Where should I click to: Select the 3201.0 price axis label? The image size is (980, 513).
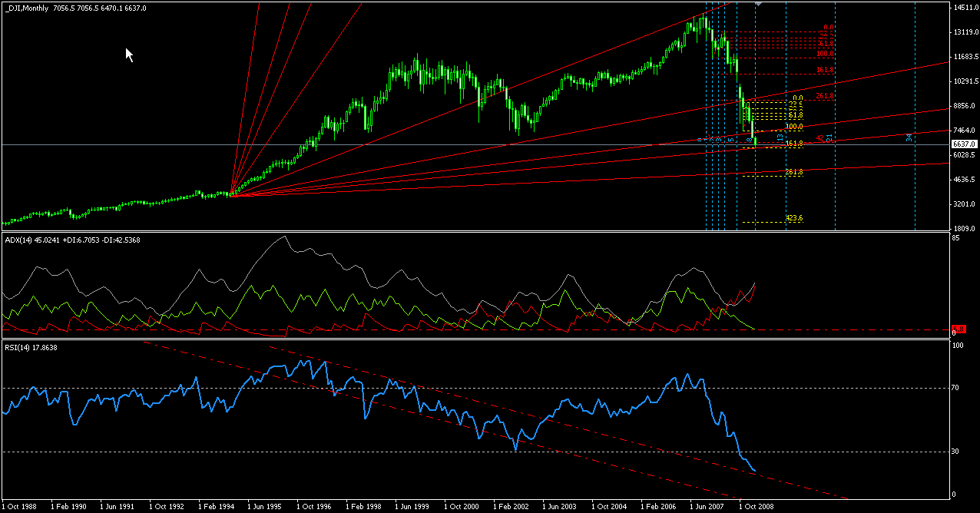tap(964, 204)
